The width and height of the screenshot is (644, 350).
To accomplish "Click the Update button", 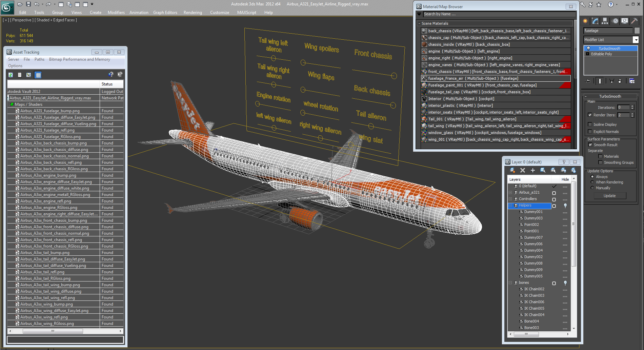I will 609,196.
